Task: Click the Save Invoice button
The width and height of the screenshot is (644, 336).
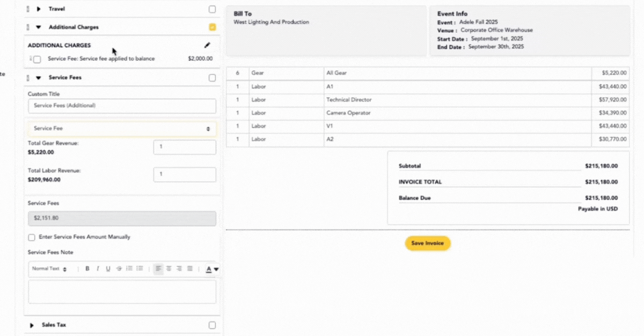Action: (427, 243)
